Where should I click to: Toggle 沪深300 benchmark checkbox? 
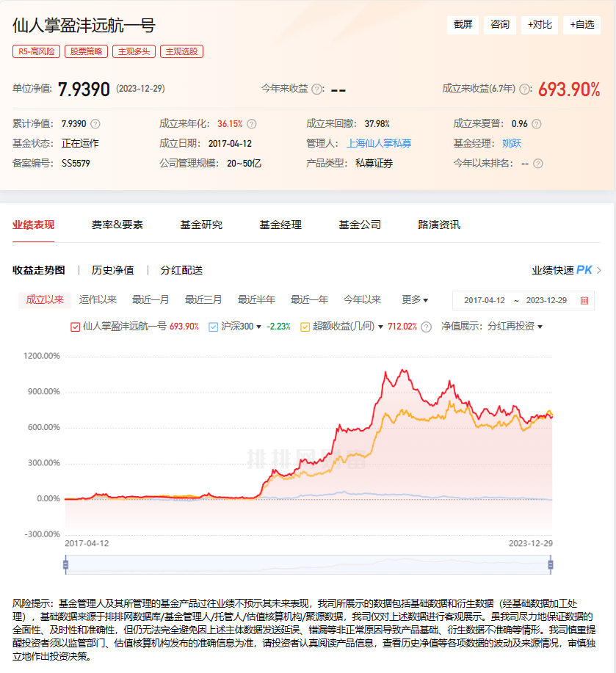[x=214, y=327]
